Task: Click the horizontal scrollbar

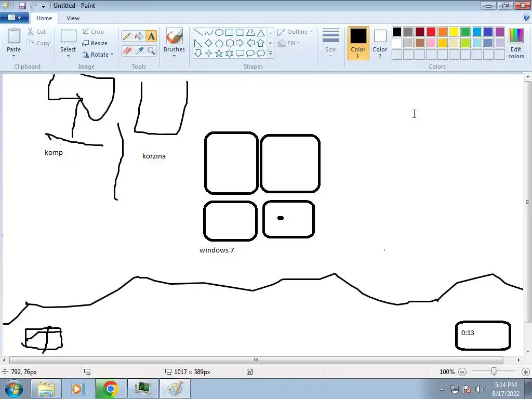Action: (x=256, y=360)
